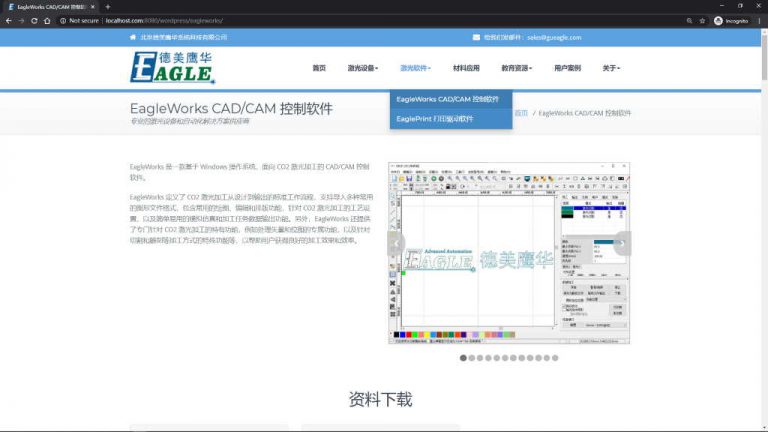Click the Not secure site info icon
This screenshot has width=768, height=432.
(63, 21)
